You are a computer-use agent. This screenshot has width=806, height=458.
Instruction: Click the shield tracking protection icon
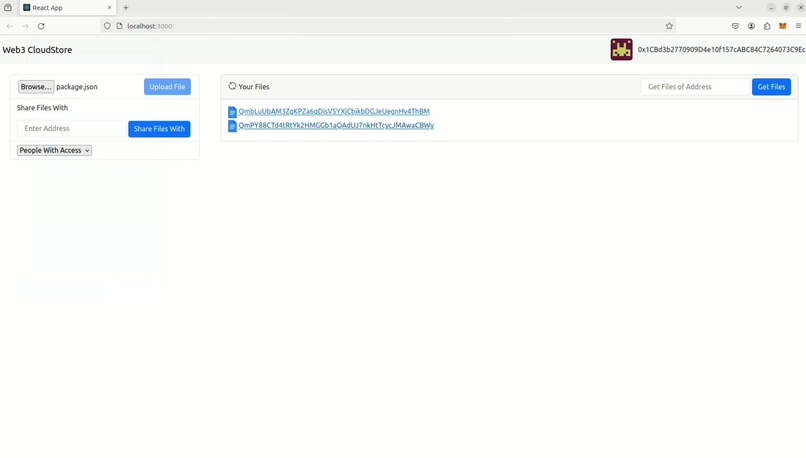tap(107, 26)
